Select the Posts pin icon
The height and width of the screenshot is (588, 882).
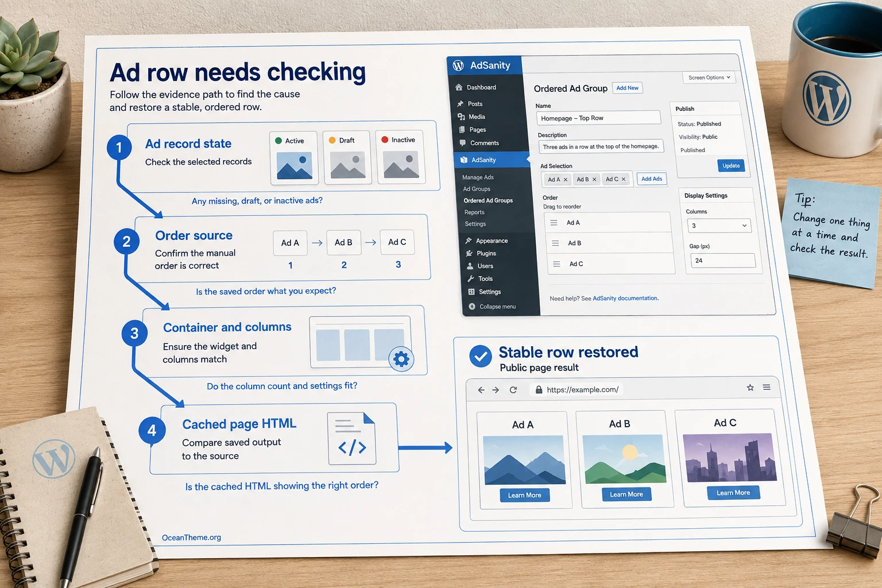[x=460, y=104]
